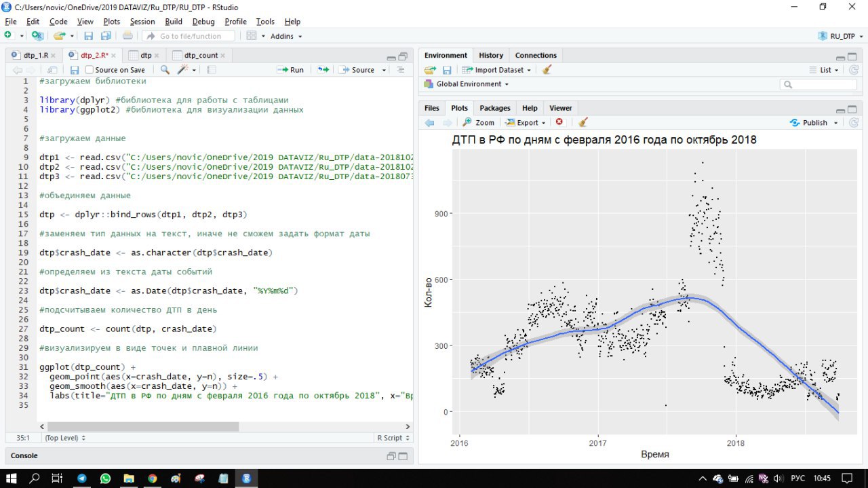This screenshot has height=488, width=868.
Task: Switch to the Connections tab
Action: (536, 56)
